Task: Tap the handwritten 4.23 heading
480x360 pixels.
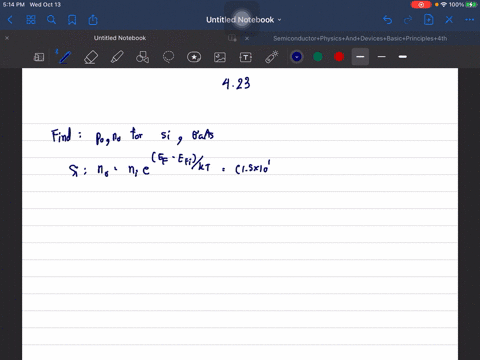Action: point(236,84)
